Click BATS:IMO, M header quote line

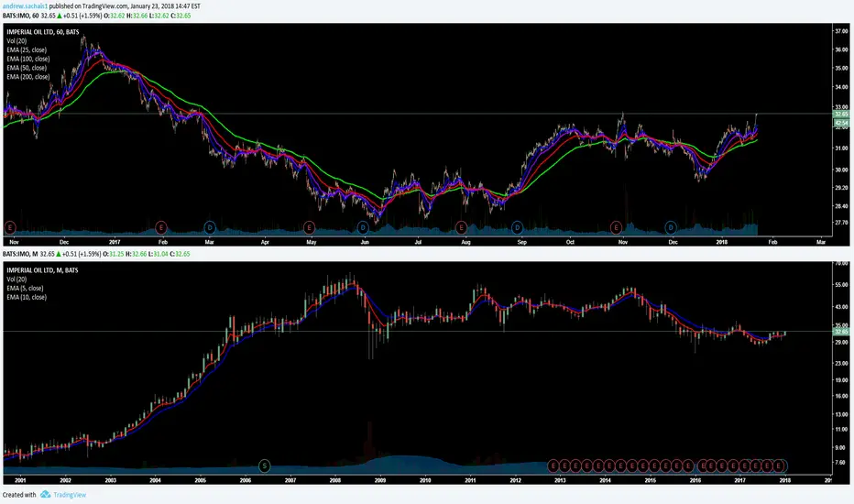tap(96, 254)
